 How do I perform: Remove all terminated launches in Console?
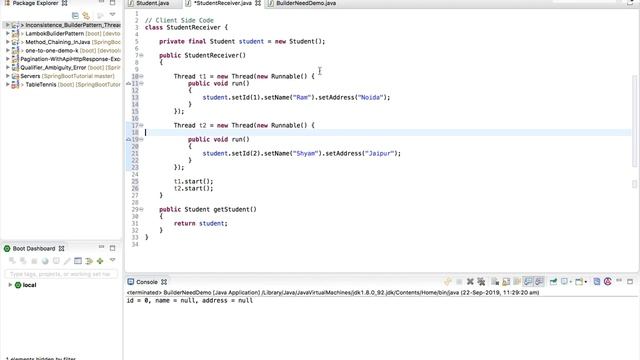click(x=481, y=282)
